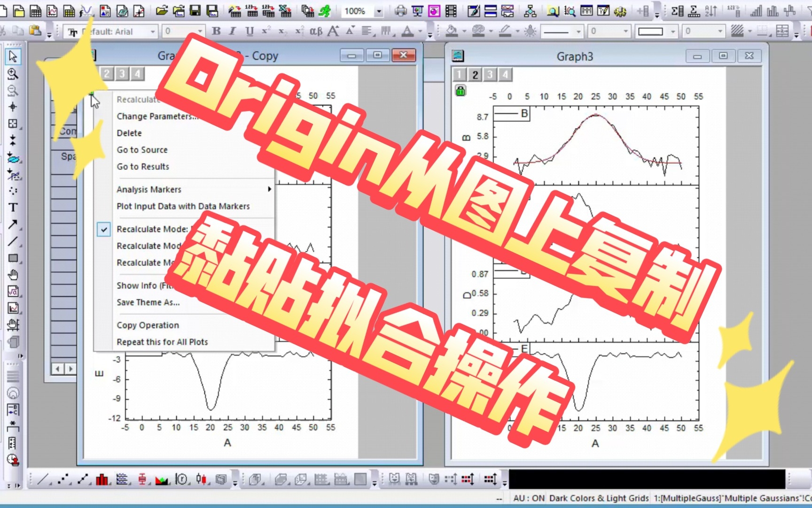Choose Repeat this for All Plots

click(x=162, y=342)
